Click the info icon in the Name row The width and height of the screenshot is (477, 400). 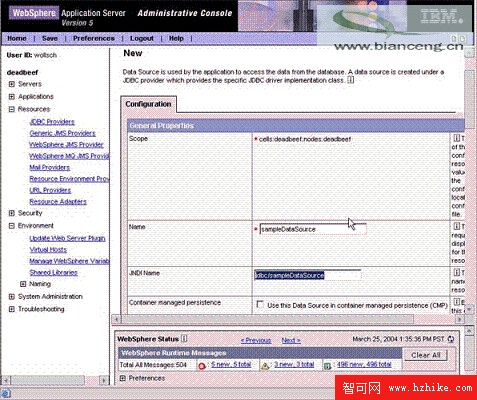[457, 226]
